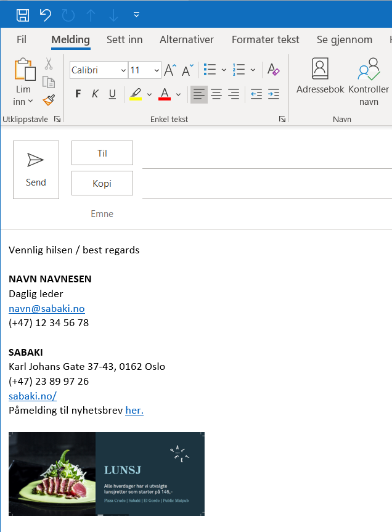The image size is (392, 532).
Task: Click the Kopi button
Action: (x=102, y=183)
